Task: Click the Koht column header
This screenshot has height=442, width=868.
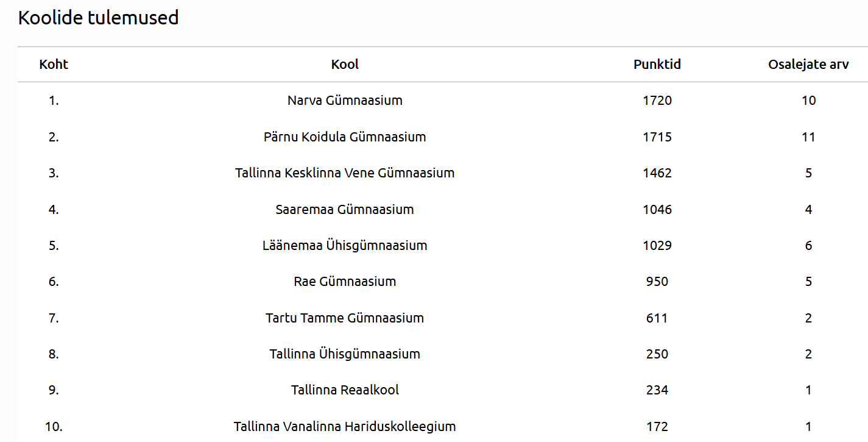Action: pyautogui.click(x=54, y=65)
